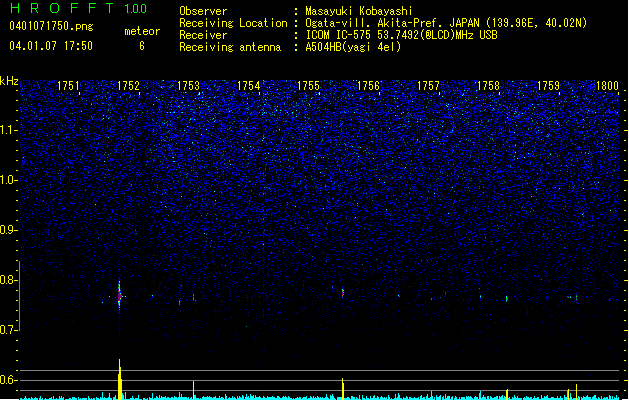The height and width of the screenshot is (400, 629).
Task: Click the date stamp 04.01.07 17:50
Action: click(x=51, y=46)
